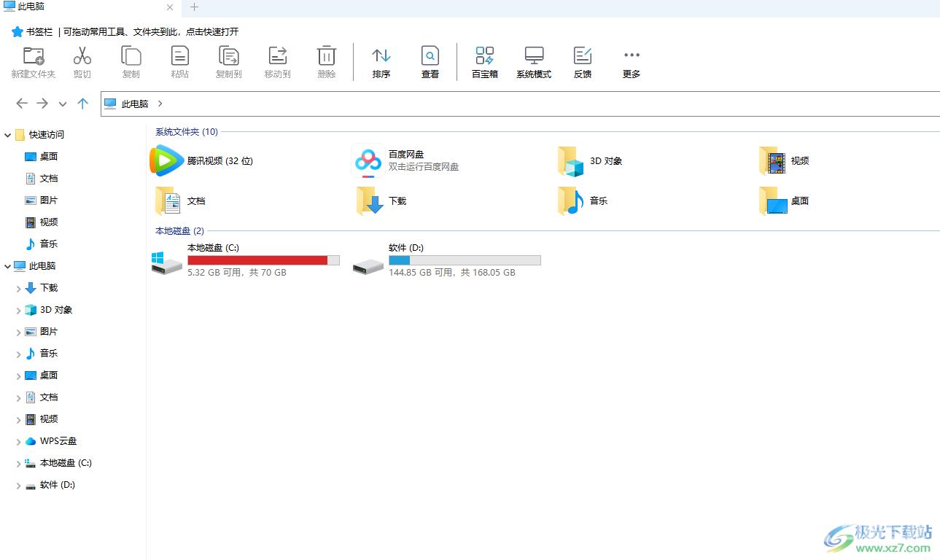The height and width of the screenshot is (560, 940).
Task: Open the 3D Objects (3D 对象) folder
Action: (571, 161)
